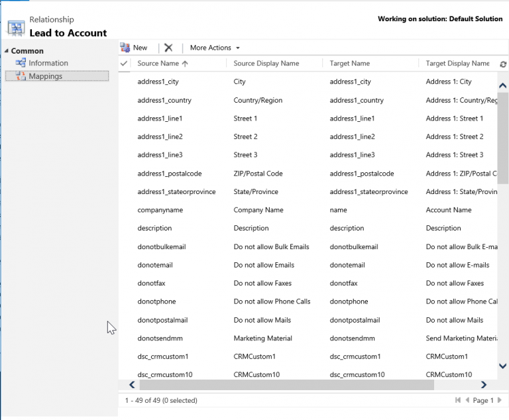Screen dimensions: 509x420
Task: Click the delete X icon in toolbar
Action: 168,48
